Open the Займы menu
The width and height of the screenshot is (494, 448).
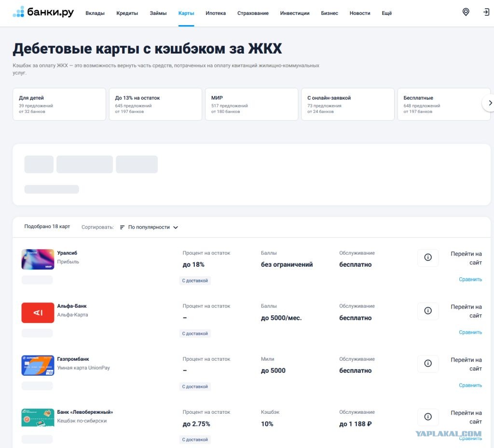(x=158, y=13)
